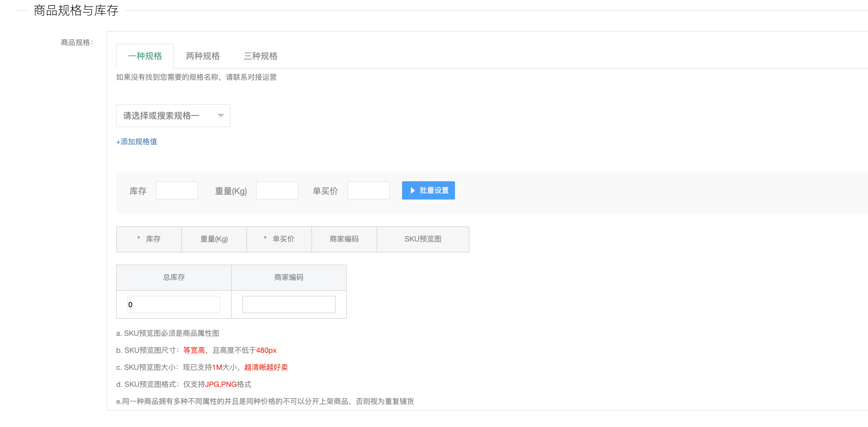The image size is (868, 427).
Task: Click the 批量设置 button
Action: coord(428,190)
